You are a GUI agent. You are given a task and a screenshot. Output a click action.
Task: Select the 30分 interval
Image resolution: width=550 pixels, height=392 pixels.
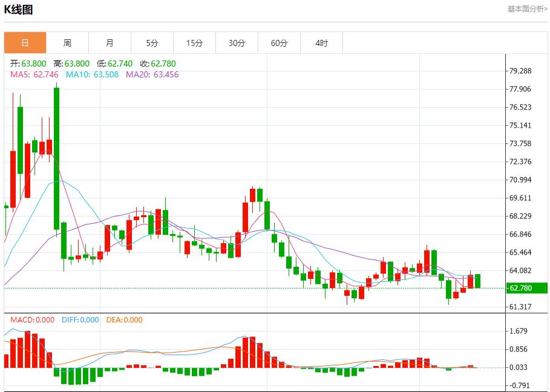point(237,42)
